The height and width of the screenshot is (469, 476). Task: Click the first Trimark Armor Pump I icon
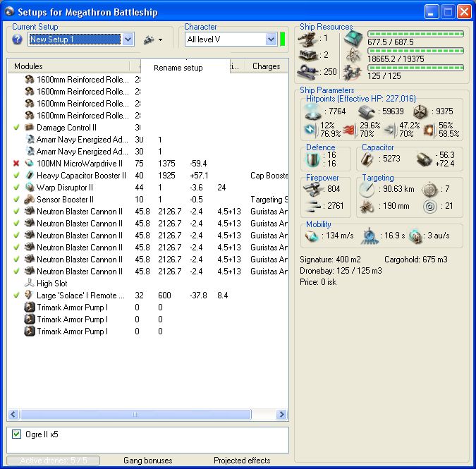point(30,307)
